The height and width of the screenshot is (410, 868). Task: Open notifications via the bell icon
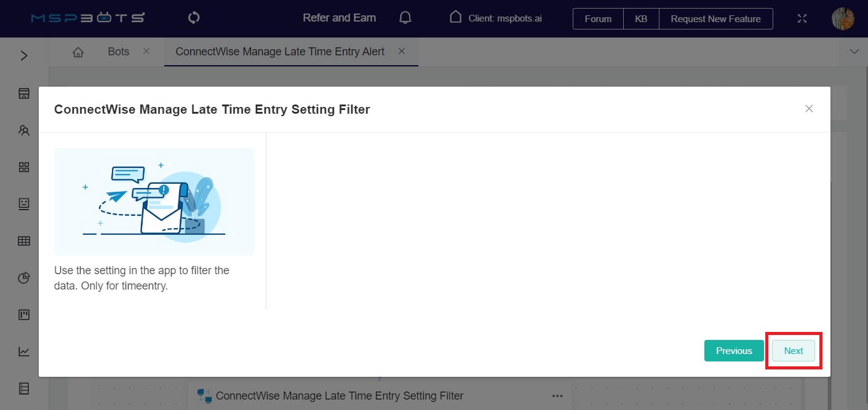405,18
